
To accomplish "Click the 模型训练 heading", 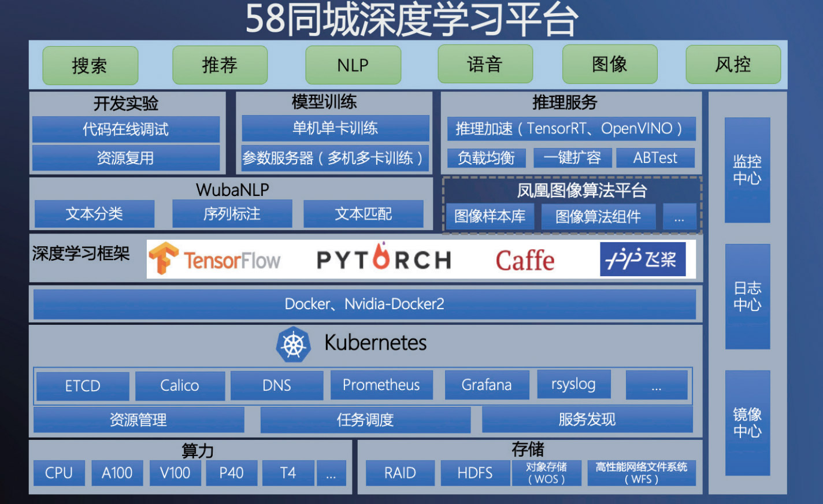I will [324, 102].
